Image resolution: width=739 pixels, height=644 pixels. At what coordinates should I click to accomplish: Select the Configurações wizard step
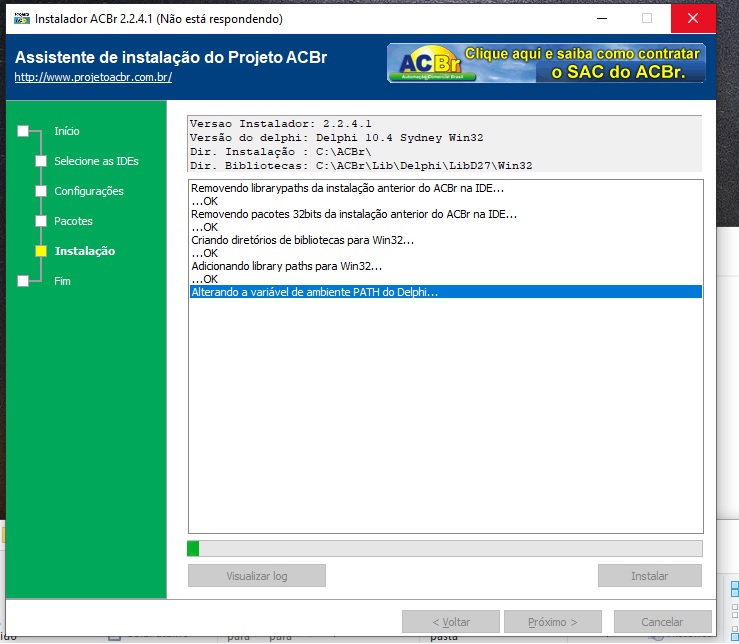coord(89,191)
